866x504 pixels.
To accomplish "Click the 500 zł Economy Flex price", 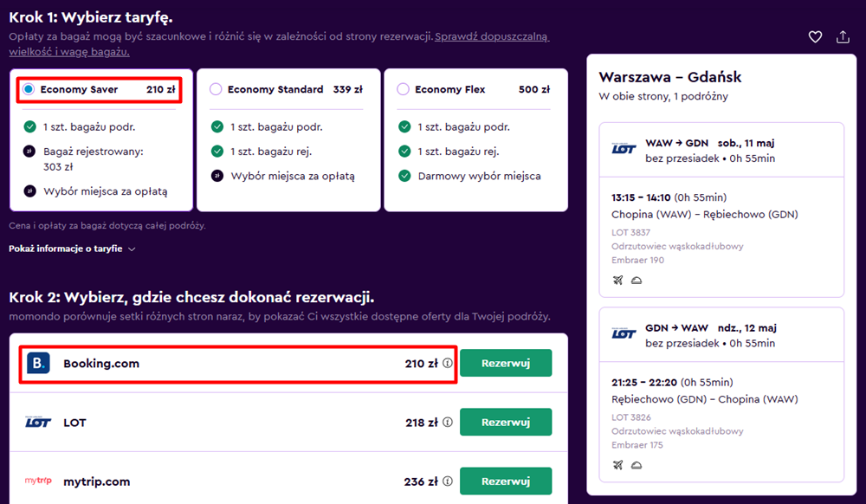I will pyautogui.click(x=534, y=89).
